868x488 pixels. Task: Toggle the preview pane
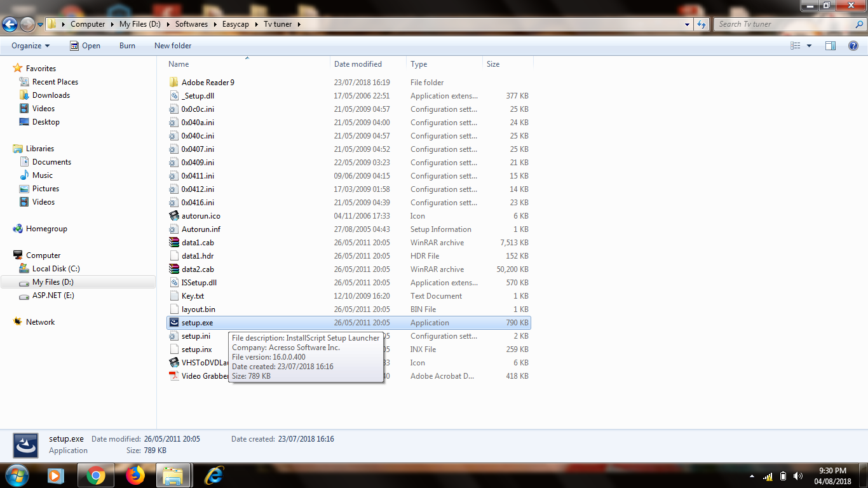pyautogui.click(x=831, y=46)
